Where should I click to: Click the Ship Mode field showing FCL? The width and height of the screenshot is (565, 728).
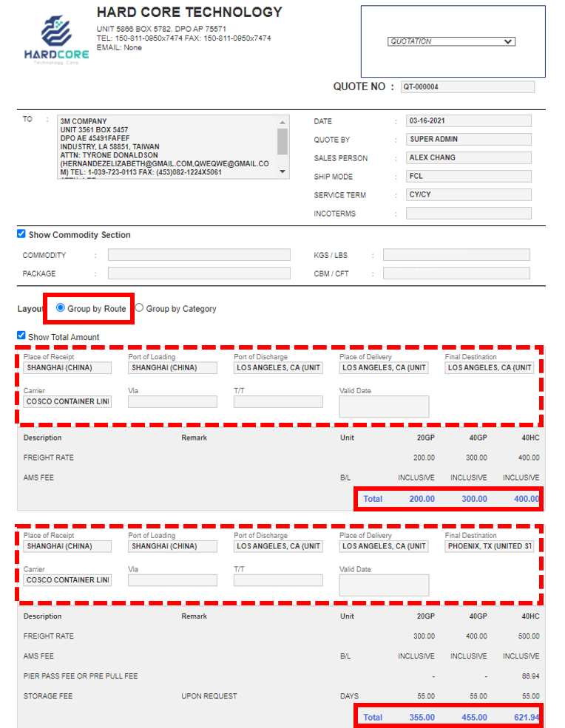(468, 177)
